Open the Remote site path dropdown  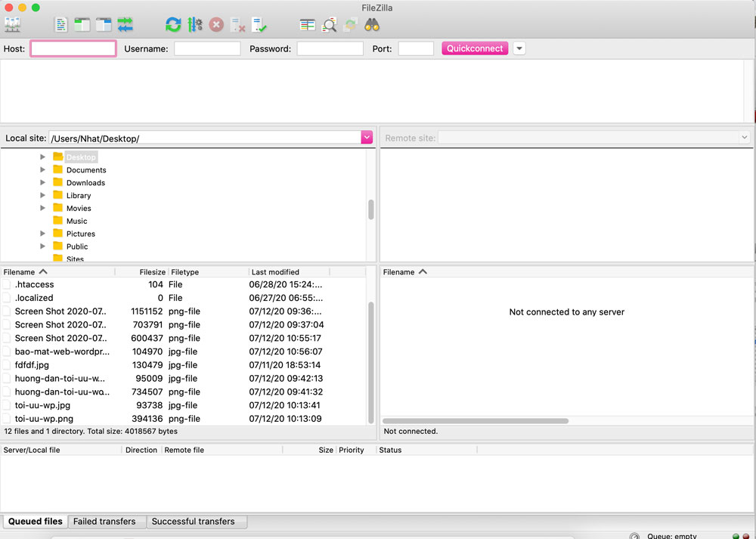[x=744, y=138]
